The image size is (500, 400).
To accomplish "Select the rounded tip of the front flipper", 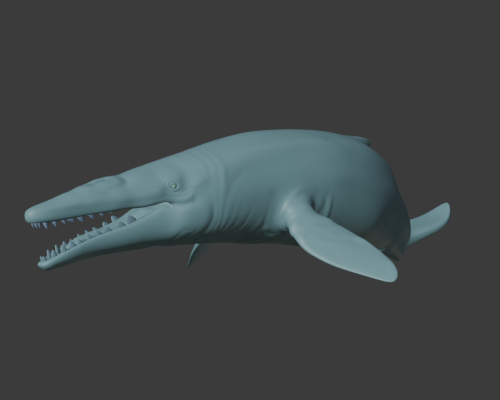I will pos(387,272).
